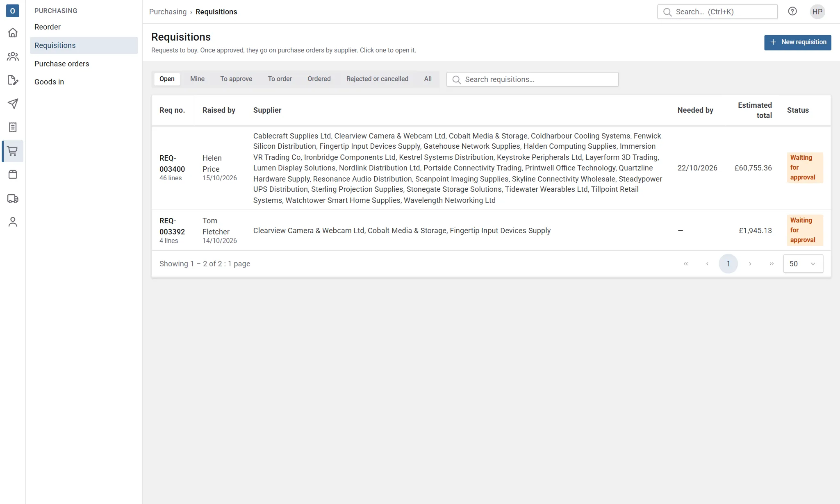Viewport: 840px width, 504px height.
Task: Switch to the To approve tab
Action: tap(236, 79)
